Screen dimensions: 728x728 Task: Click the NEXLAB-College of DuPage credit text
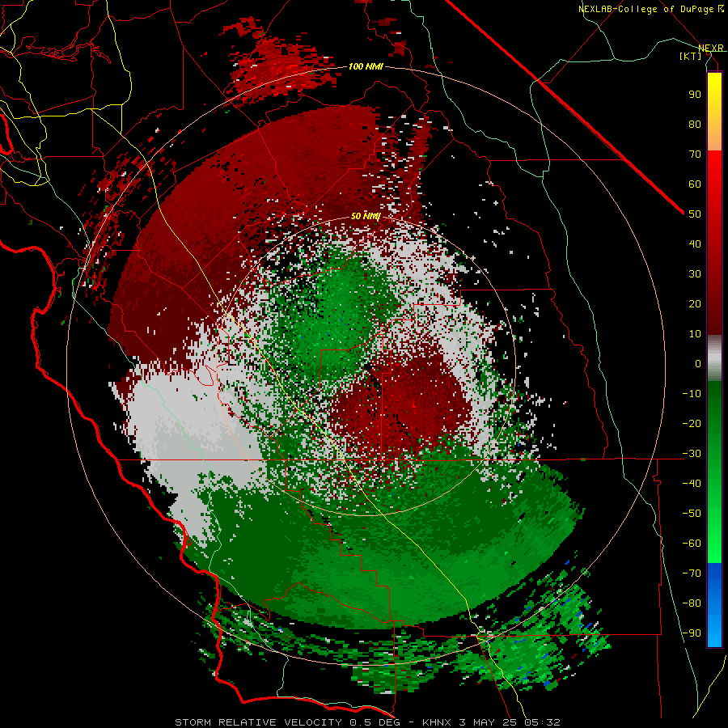(x=645, y=9)
